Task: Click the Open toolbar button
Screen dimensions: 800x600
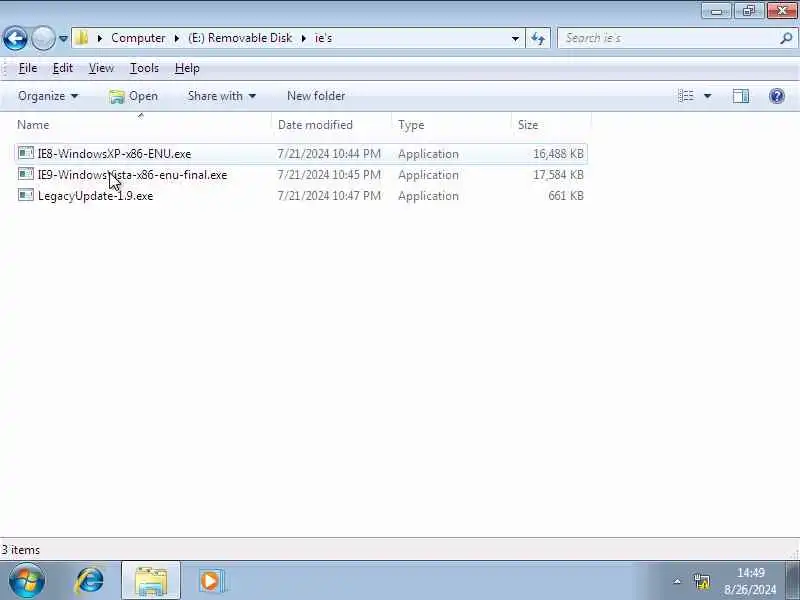Action: tap(134, 96)
